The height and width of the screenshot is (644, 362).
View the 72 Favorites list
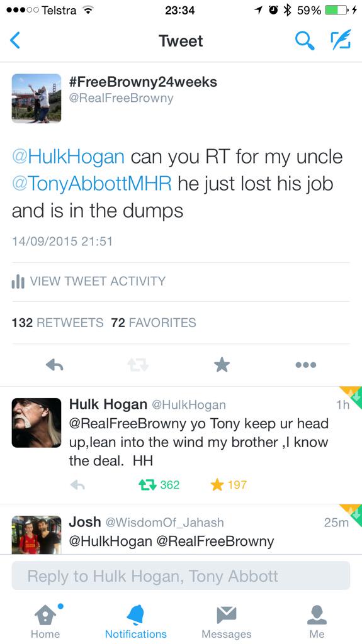point(154,323)
